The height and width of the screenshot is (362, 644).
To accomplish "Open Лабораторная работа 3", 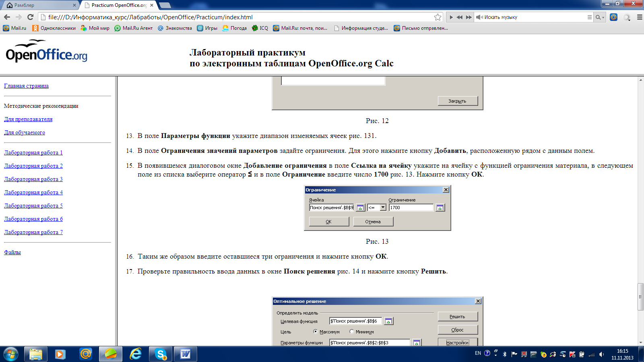I will point(33,179).
